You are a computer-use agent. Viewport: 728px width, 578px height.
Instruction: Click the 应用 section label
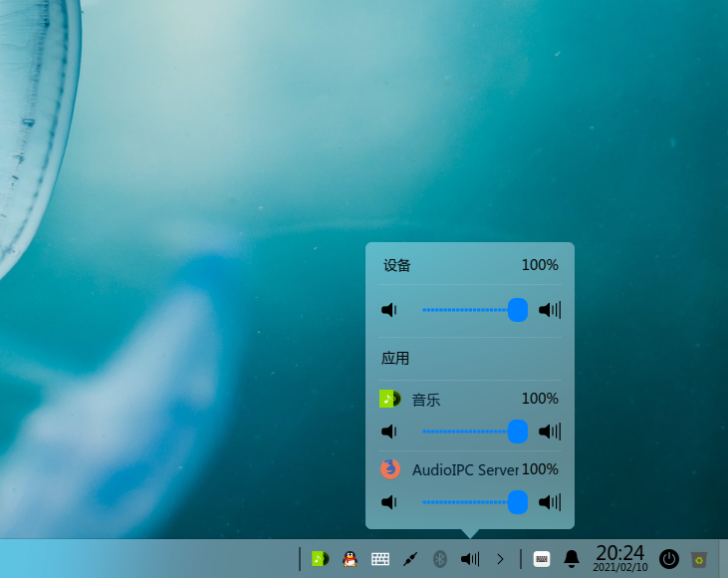[x=395, y=358]
